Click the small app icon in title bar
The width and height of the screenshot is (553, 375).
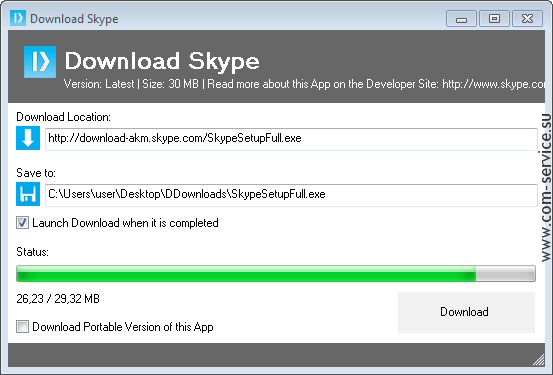pyautogui.click(x=18, y=18)
